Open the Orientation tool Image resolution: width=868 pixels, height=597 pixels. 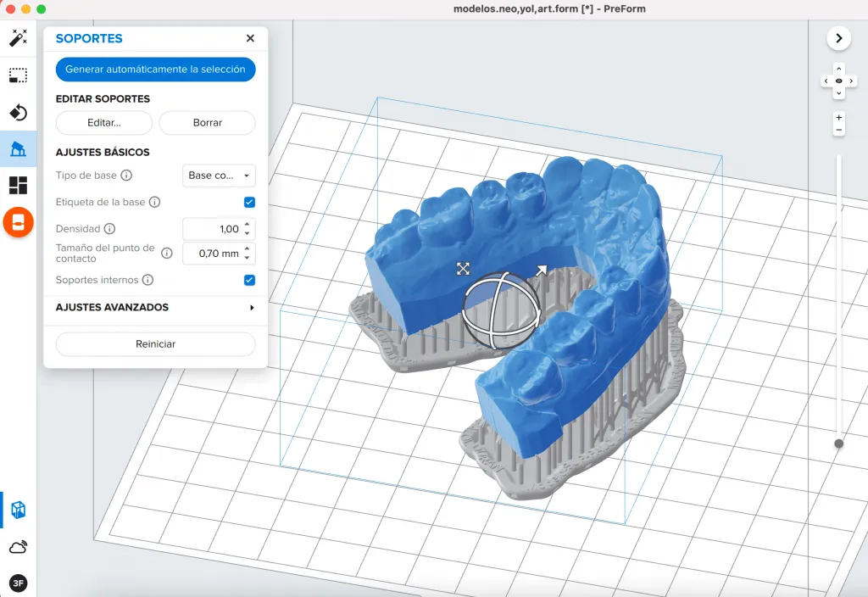click(19, 112)
